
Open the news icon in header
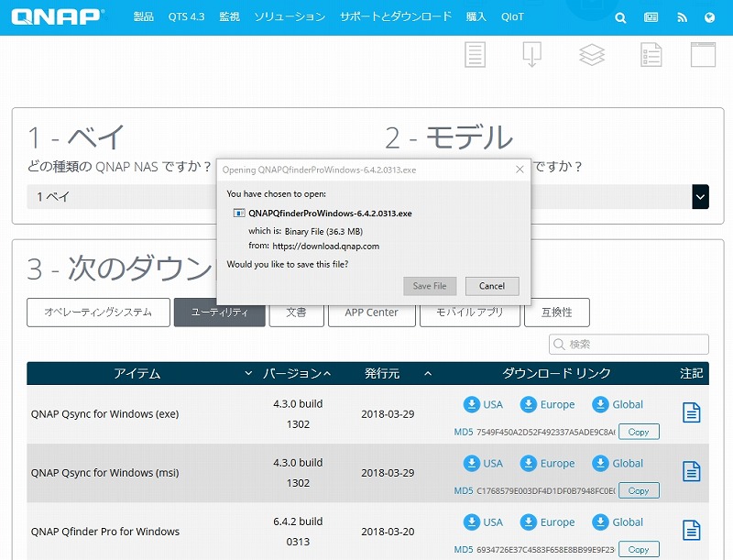[x=651, y=17]
